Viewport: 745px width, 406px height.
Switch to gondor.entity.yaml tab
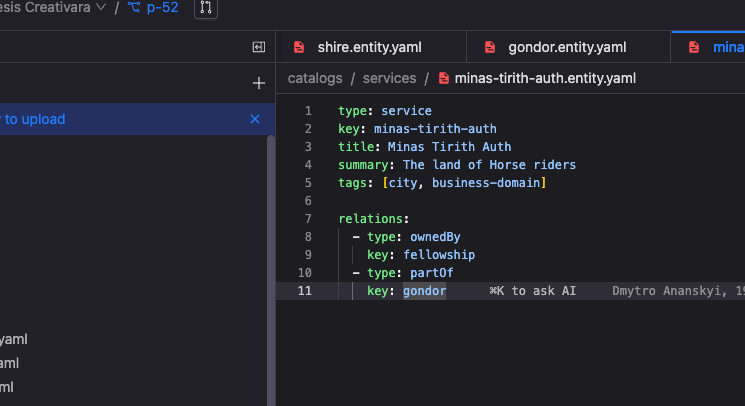(x=568, y=47)
